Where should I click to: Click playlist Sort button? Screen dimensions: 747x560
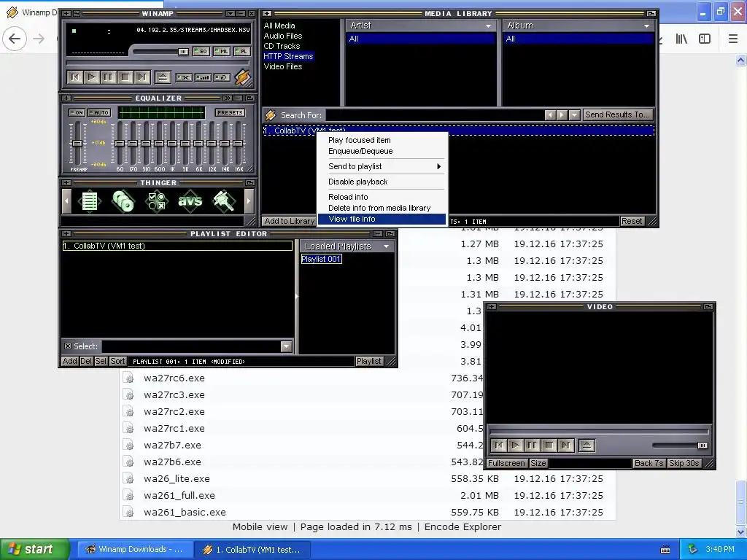tap(117, 361)
